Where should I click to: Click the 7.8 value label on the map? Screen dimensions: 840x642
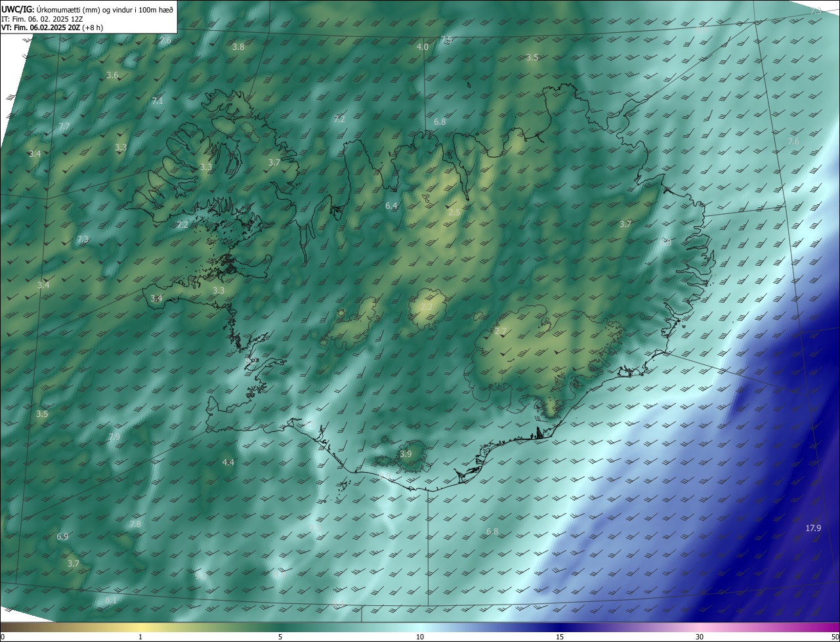pos(135,524)
